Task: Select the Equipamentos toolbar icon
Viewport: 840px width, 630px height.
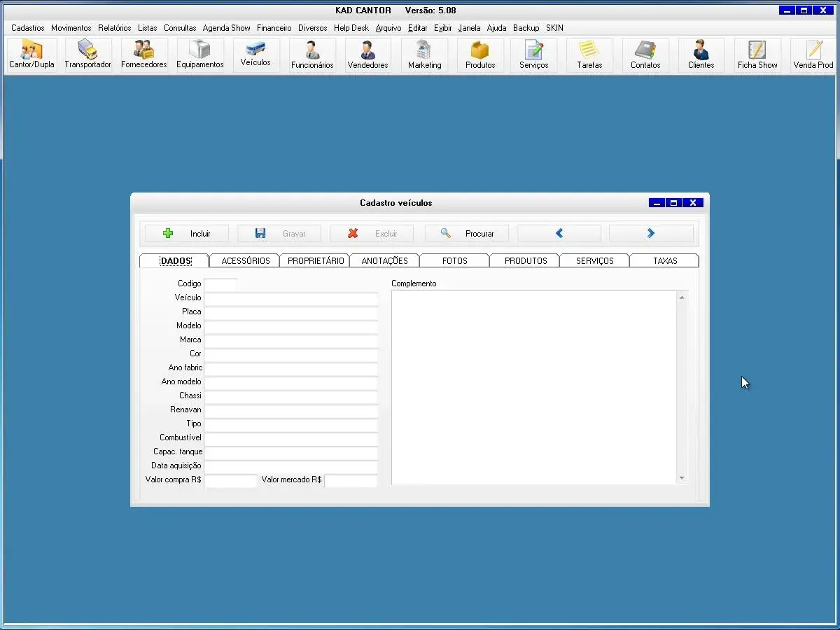Action: coord(199,55)
